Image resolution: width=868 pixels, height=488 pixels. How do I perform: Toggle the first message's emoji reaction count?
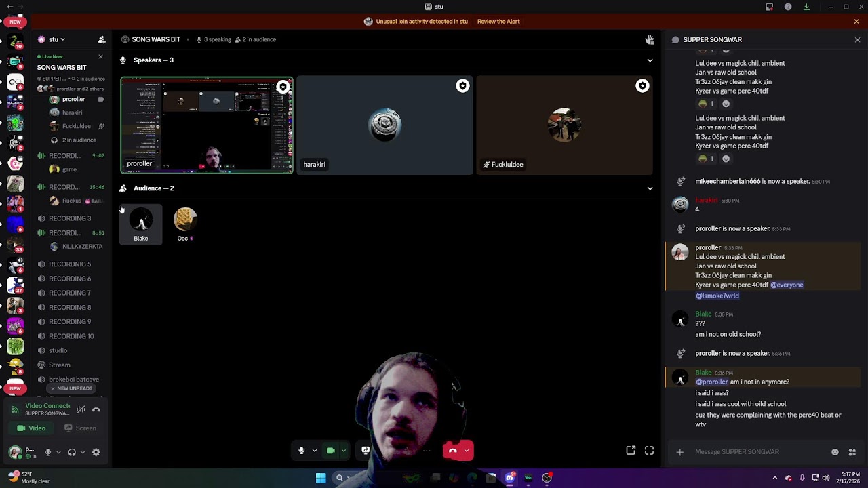coord(706,104)
